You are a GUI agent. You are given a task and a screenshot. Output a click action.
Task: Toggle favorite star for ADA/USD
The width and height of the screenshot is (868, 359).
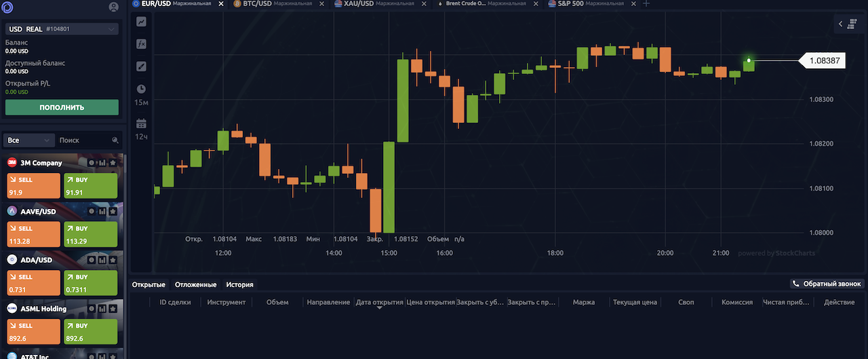point(113,260)
